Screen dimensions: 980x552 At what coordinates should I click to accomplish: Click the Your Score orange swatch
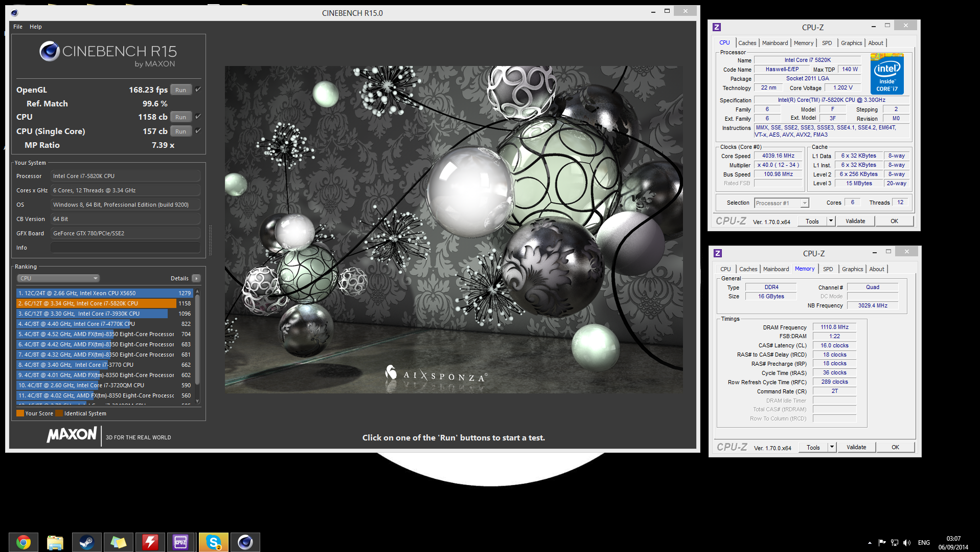(20, 413)
